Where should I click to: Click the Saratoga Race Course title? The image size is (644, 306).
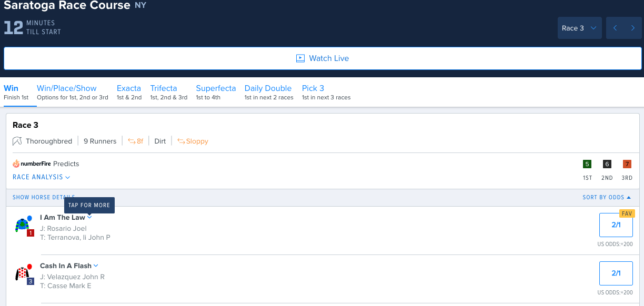click(67, 6)
